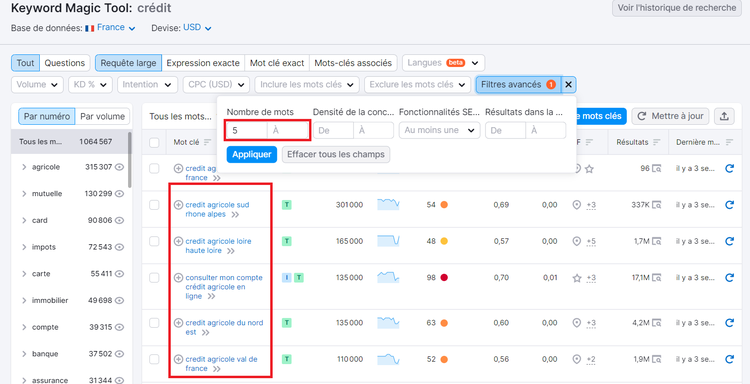Viewport: 750px width, 384px height.
Task: Change the France database dropdown
Action: (x=116, y=28)
